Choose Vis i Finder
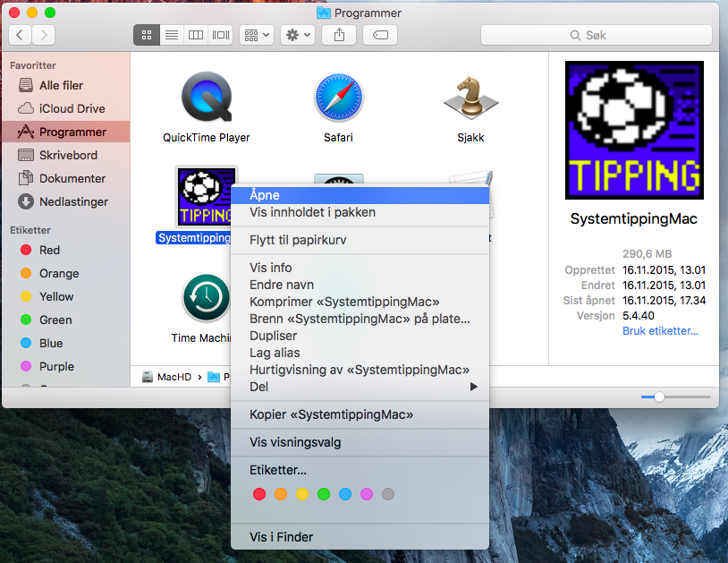The image size is (728, 563). point(360,537)
